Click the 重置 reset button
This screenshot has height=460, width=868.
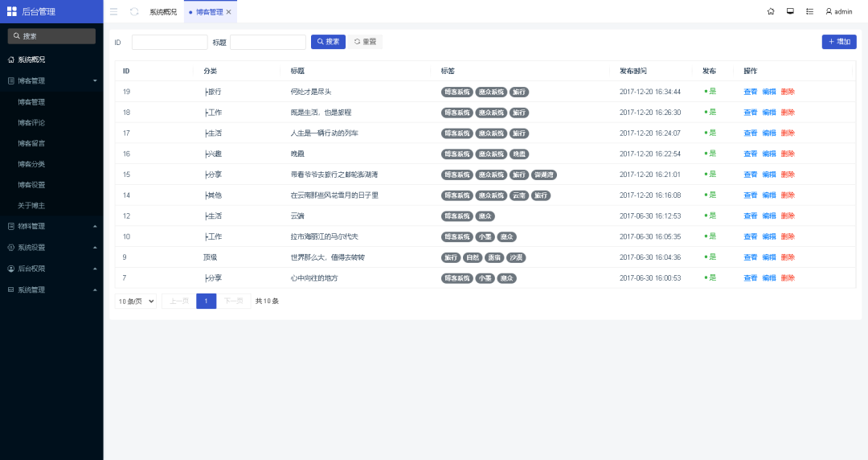366,42
